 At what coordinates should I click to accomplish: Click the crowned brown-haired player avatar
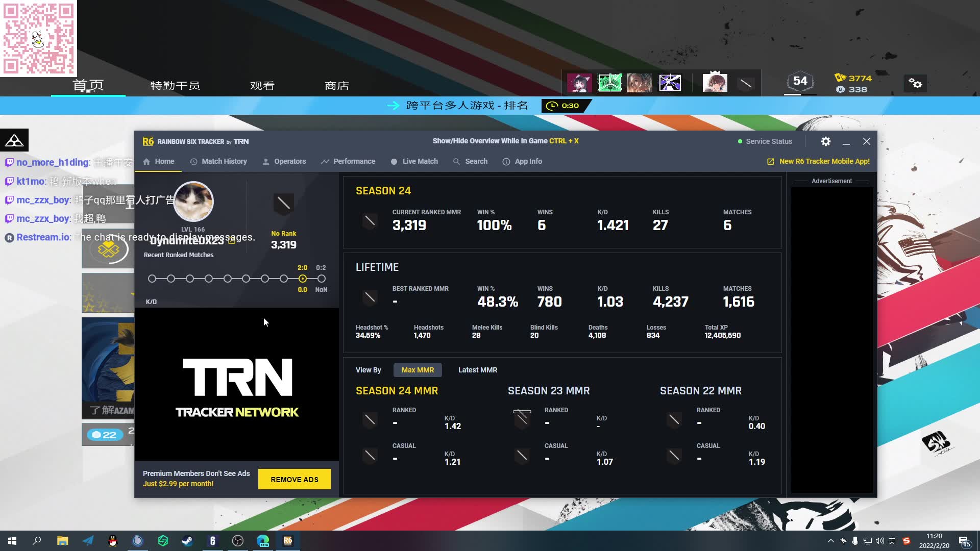tap(715, 82)
